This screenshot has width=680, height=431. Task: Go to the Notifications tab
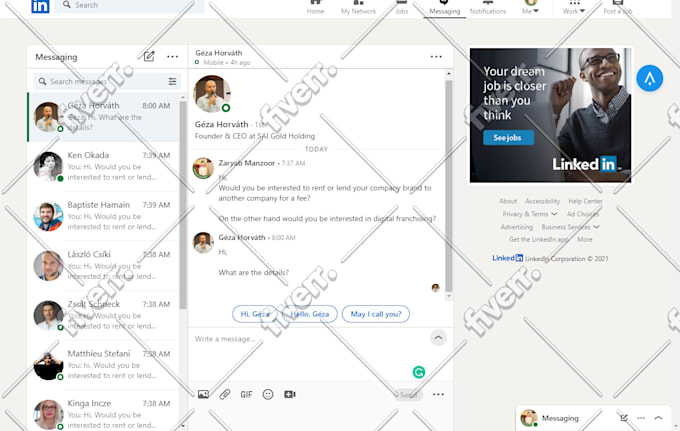click(x=488, y=7)
